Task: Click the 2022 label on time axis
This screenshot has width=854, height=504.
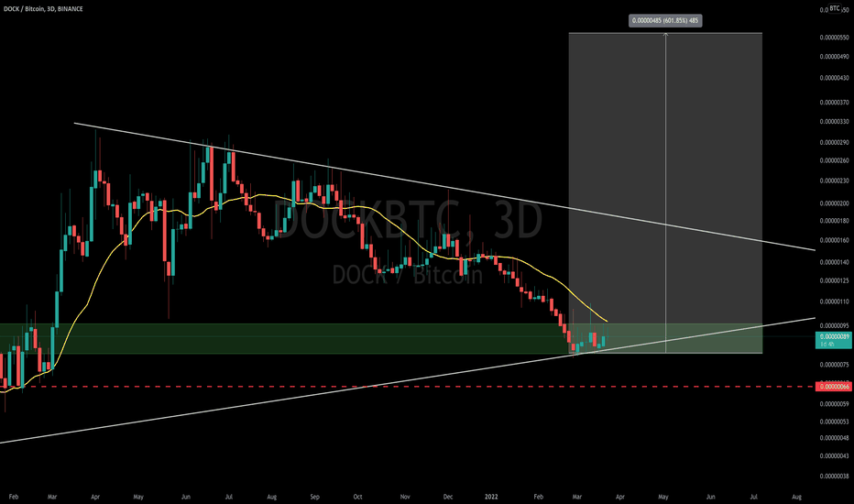Action: coord(491,497)
